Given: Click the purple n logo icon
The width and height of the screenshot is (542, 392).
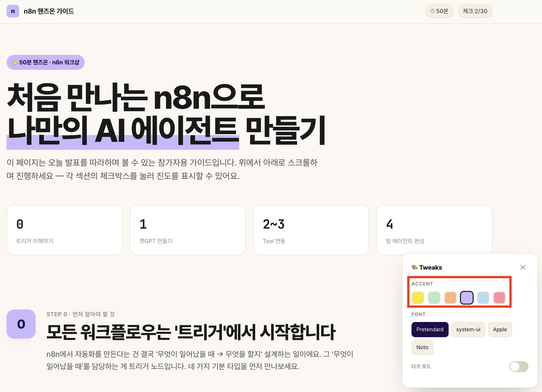Looking at the screenshot, I should (x=13, y=11).
